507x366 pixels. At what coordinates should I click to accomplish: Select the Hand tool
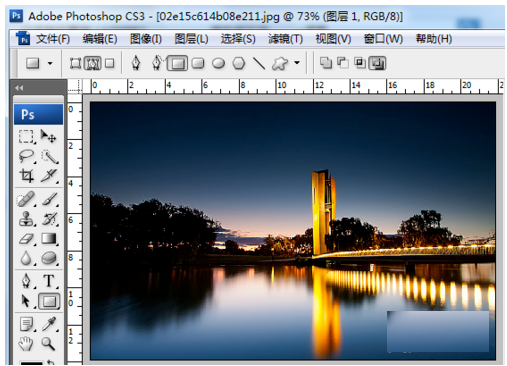tap(26, 343)
